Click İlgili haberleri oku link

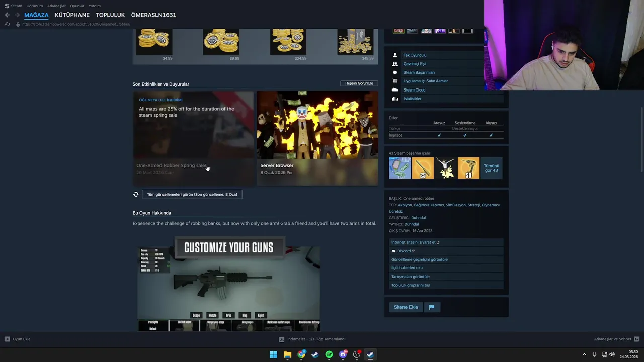(x=446, y=268)
